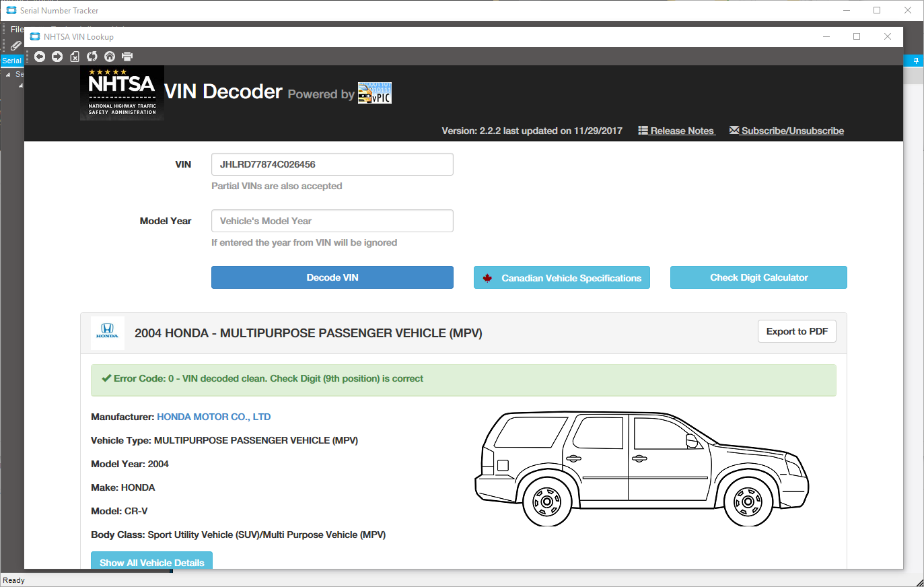Click the 'Model: CR-V' text
The height and width of the screenshot is (587, 924).
pos(119,511)
